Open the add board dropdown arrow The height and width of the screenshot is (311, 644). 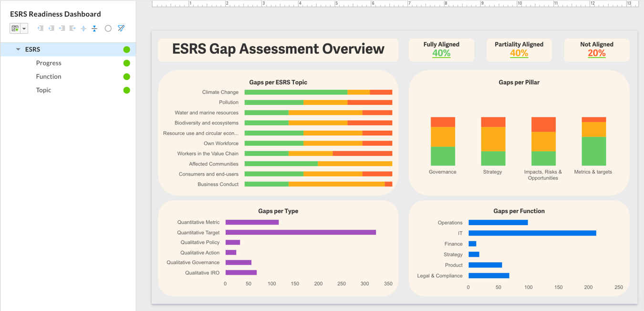tap(24, 29)
